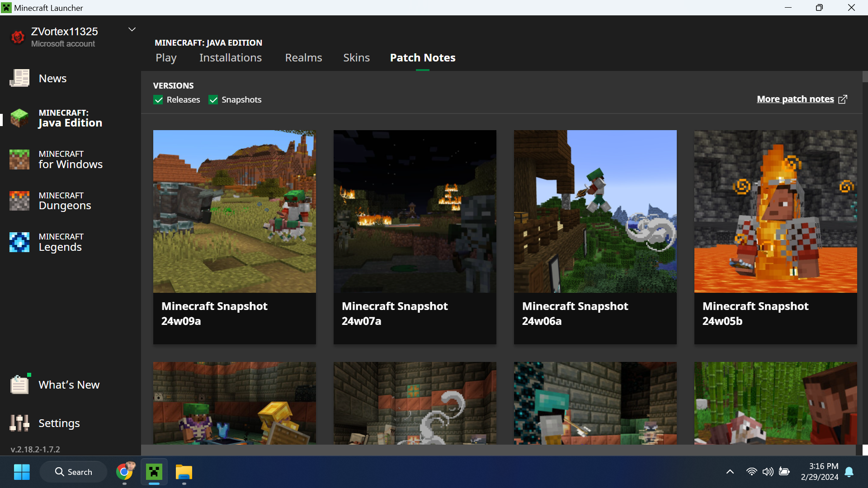The image size is (868, 488).
Task: Open the What's New clipboard icon
Action: (x=19, y=385)
